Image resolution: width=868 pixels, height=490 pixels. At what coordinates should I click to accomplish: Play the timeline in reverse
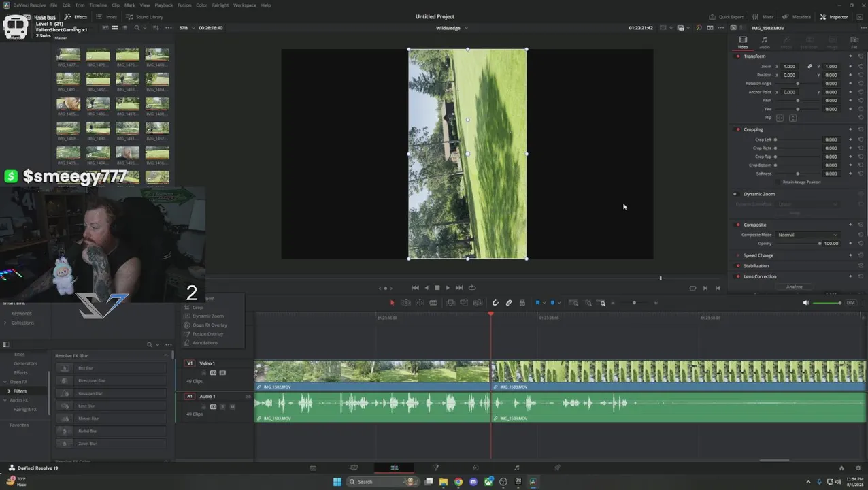coord(427,288)
